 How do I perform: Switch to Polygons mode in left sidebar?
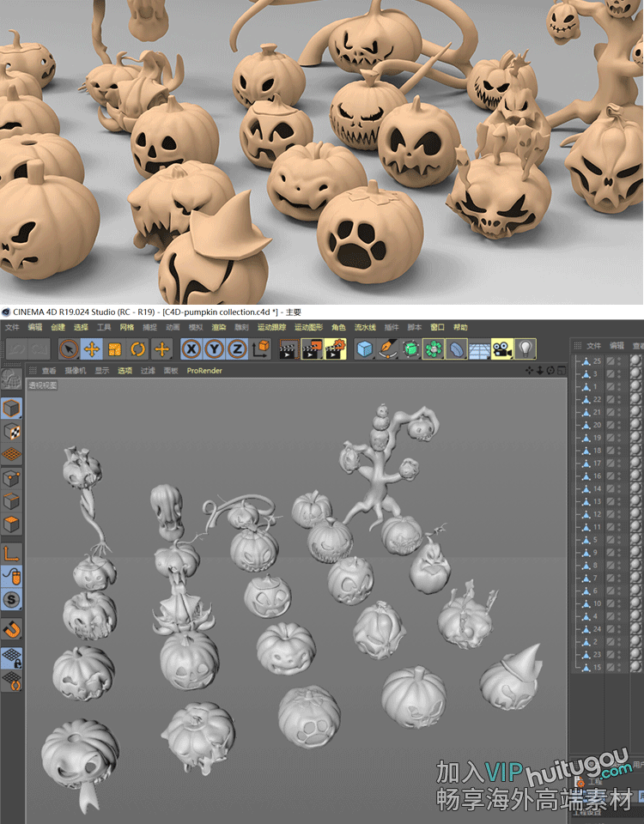(11, 524)
